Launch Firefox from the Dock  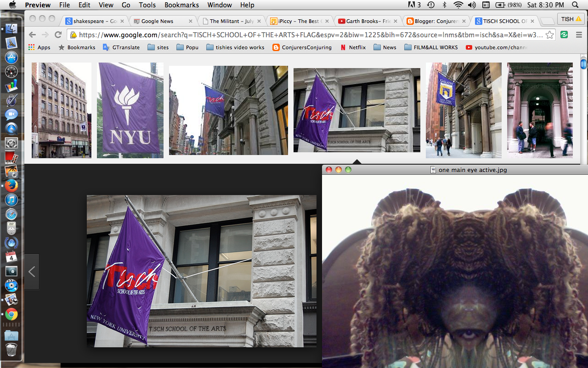[11, 185]
